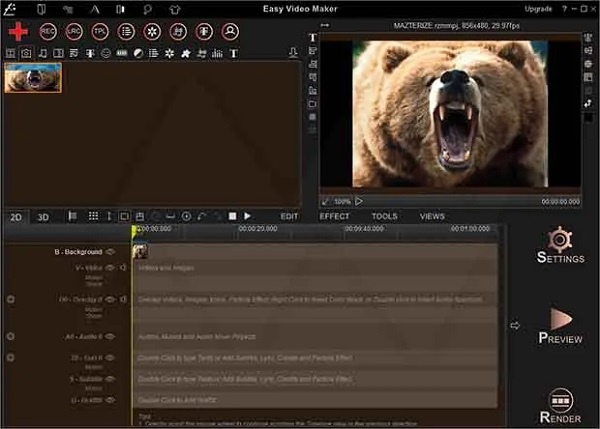This screenshot has height=429, width=600.
Task: Open the TPL template tool
Action: tap(99, 31)
